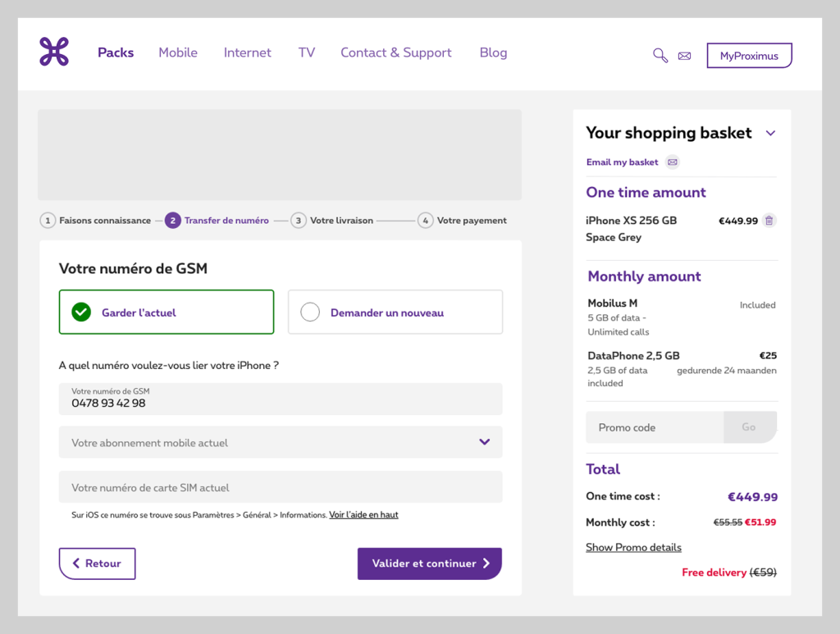
Task: Open the TV menu
Action: tap(307, 52)
